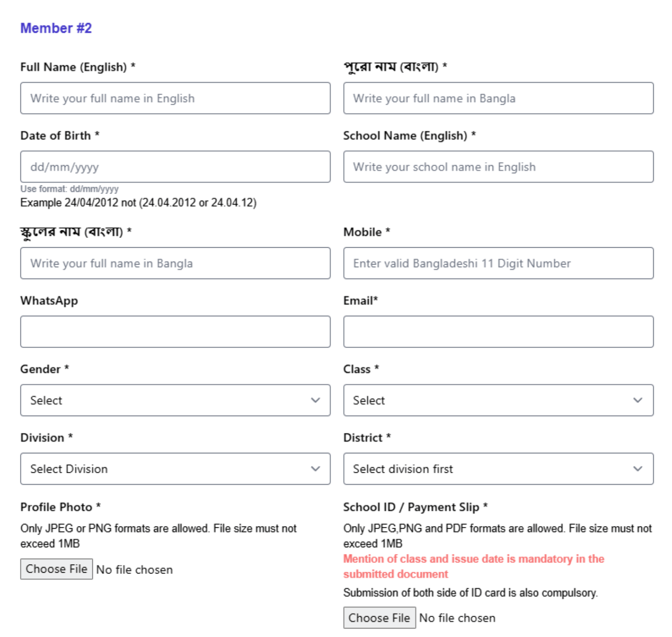Focus the Bangla school name input box

coord(175,263)
